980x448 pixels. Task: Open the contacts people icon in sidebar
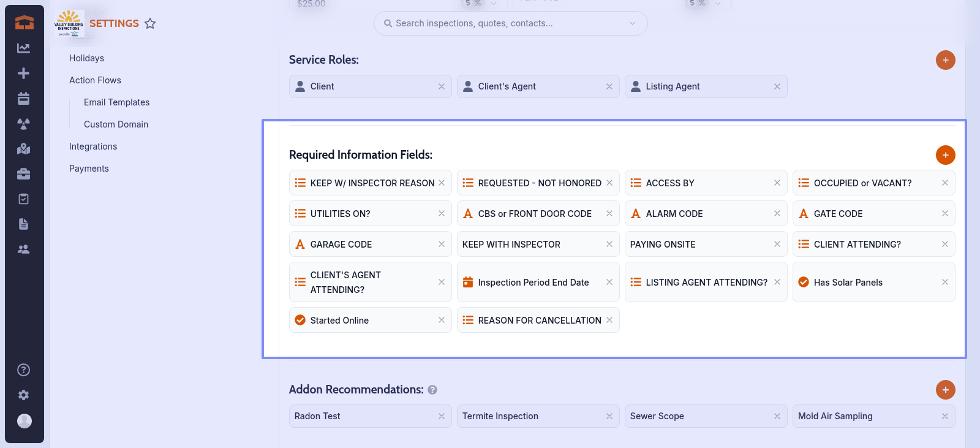point(24,249)
